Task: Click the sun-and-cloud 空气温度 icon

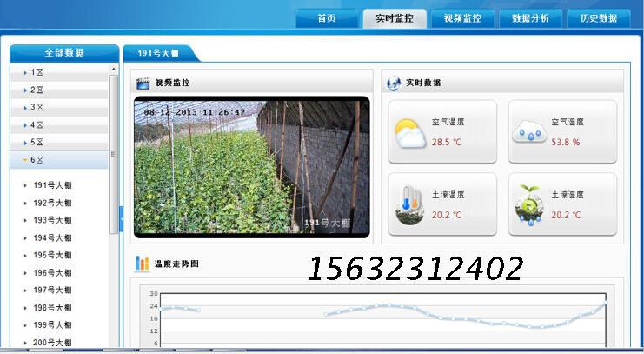Action: click(410, 133)
